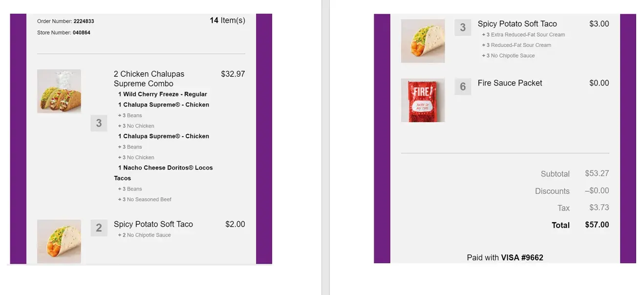Click the Fire Sauce Packet image
The height and width of the screenshot is (295, 644).
[423, 100]
